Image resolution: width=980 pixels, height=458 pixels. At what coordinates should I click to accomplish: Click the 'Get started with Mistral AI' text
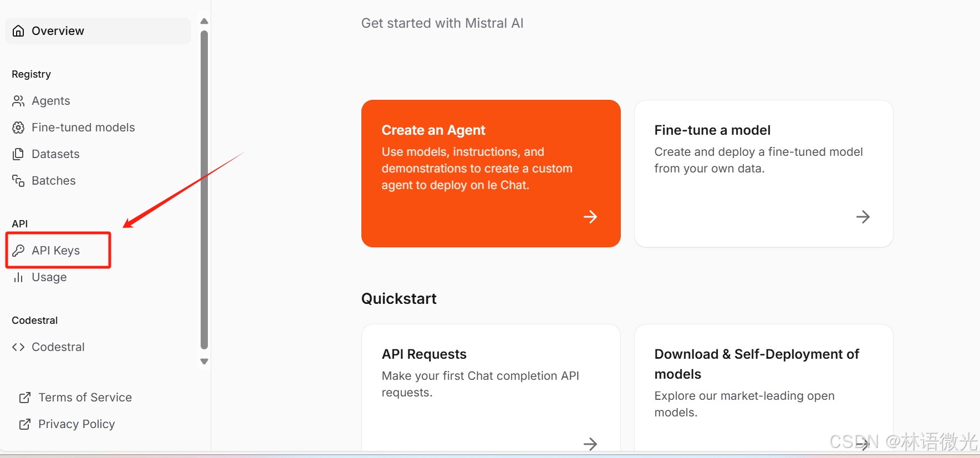pyautogui.click(x=442, y=23)
